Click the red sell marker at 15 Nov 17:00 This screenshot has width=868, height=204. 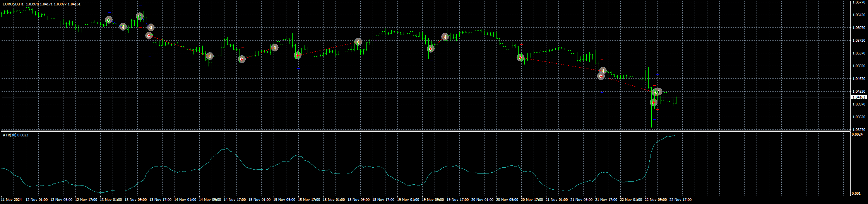click(297, 55)
